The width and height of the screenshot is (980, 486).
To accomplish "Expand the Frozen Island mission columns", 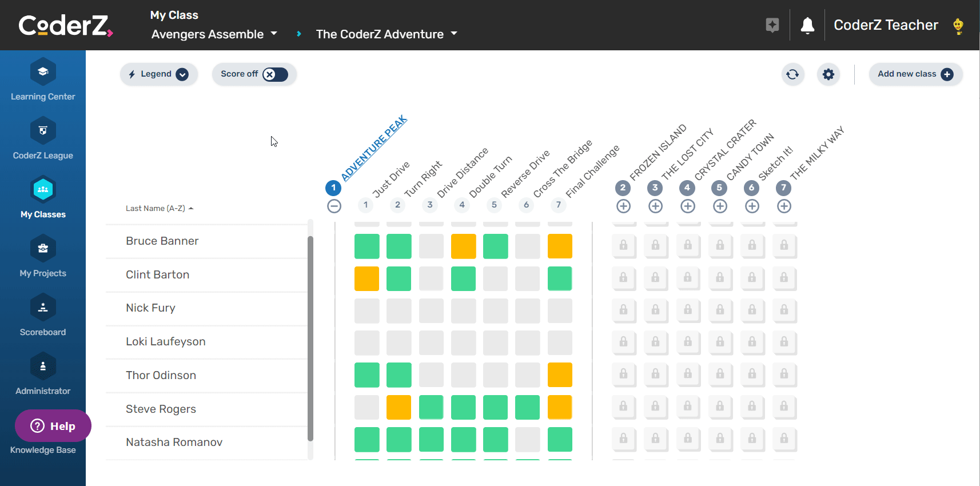I will 623,206.
